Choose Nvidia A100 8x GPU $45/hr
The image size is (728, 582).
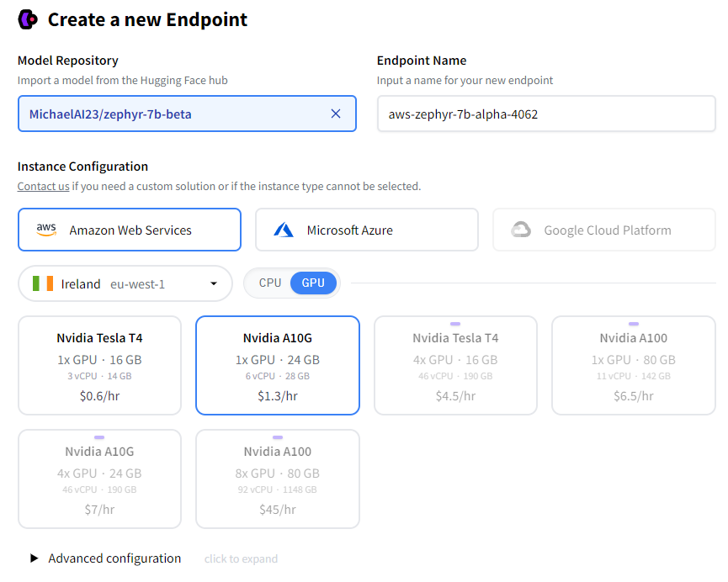click(278, 479)
